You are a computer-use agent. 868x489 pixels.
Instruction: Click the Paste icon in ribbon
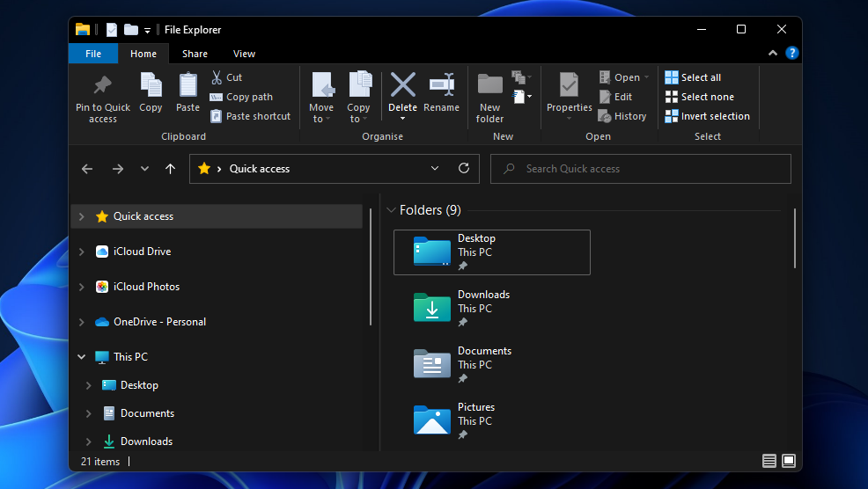coord(188,86)
